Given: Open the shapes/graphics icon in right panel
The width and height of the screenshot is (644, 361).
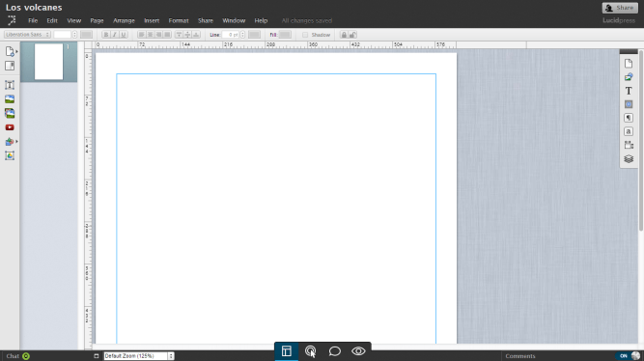Looking at the screenshot, I should [x=629, y=77].
